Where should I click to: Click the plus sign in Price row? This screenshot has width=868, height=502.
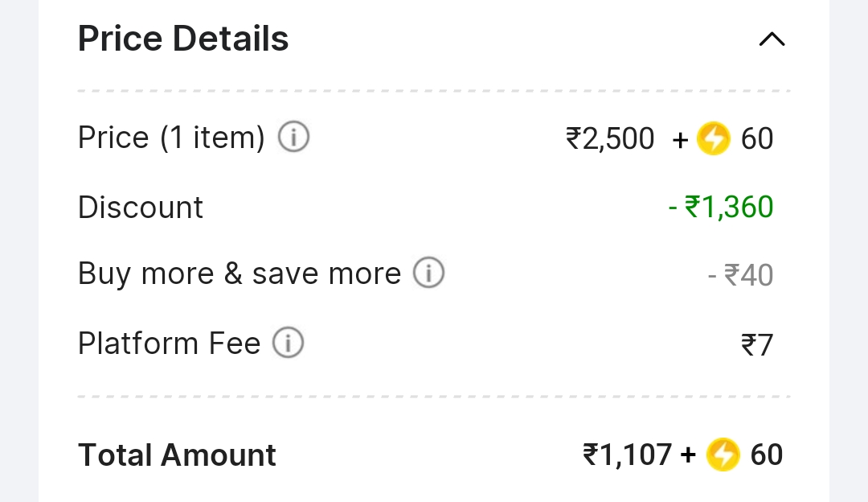click(680, 140)
